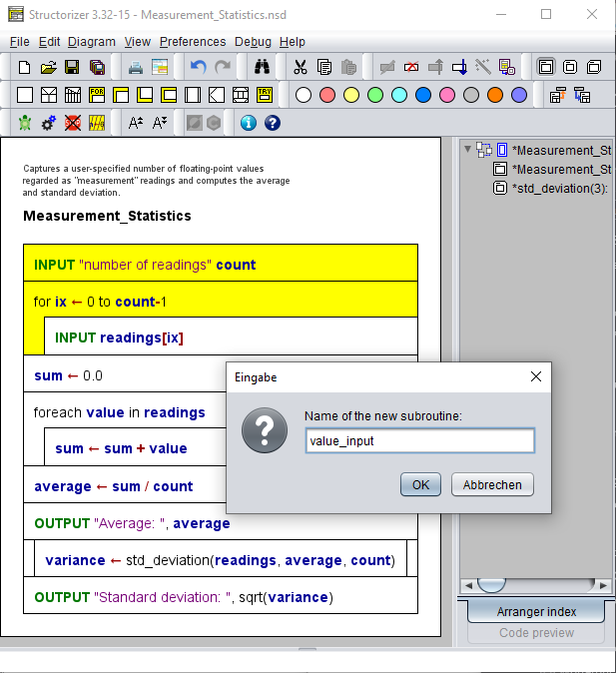Apply the orange color swatch
The width and height of the screenshot is (616, 673).
pyautogui.click(x=495, y=95)
